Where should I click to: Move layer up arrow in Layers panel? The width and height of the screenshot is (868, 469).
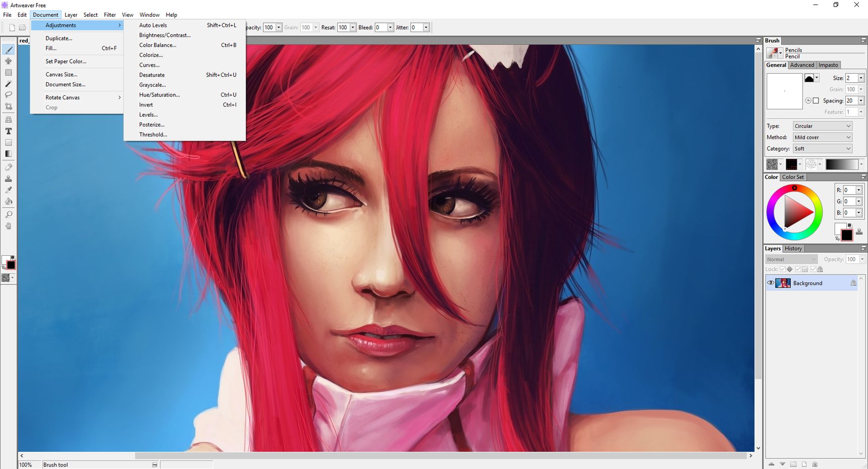[771, 464]
